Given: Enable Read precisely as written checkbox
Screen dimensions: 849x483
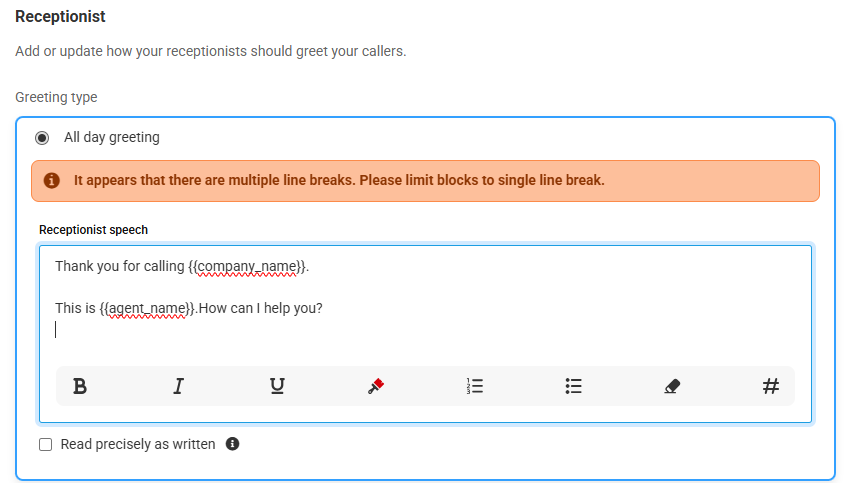Looking at the screenshot, I should (45, 445).
